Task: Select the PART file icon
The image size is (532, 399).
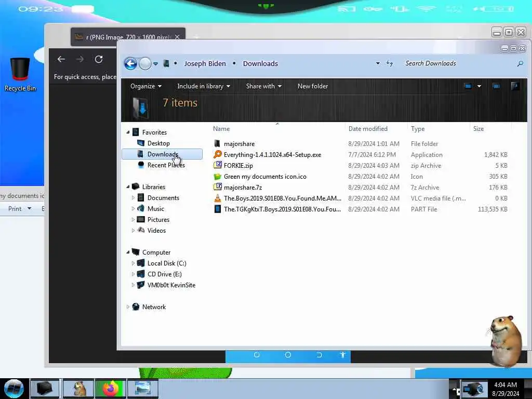Action: [217, 209]
